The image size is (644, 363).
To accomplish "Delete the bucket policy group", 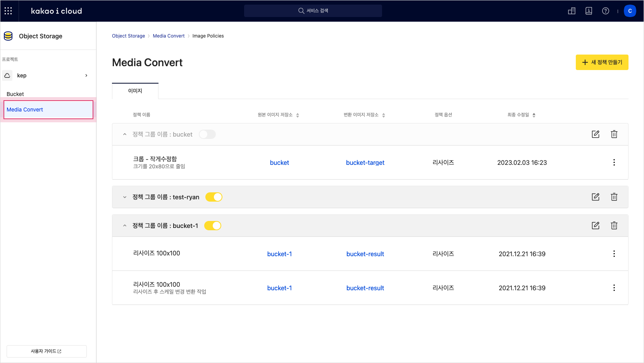I will (614, 134).
